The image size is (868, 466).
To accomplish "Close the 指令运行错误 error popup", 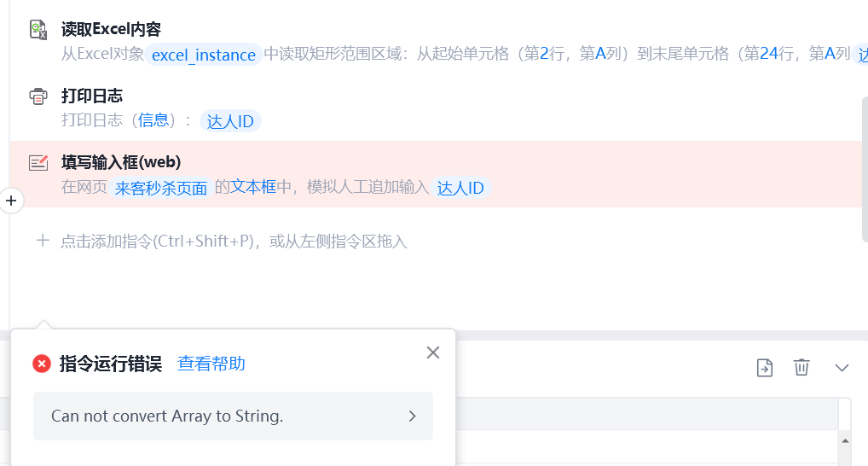I will [x=433, y=352].
